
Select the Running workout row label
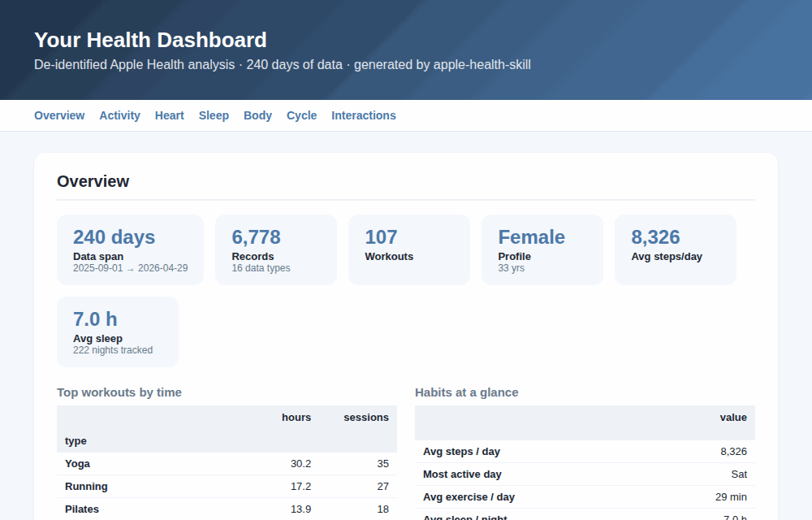coord(86,487)
